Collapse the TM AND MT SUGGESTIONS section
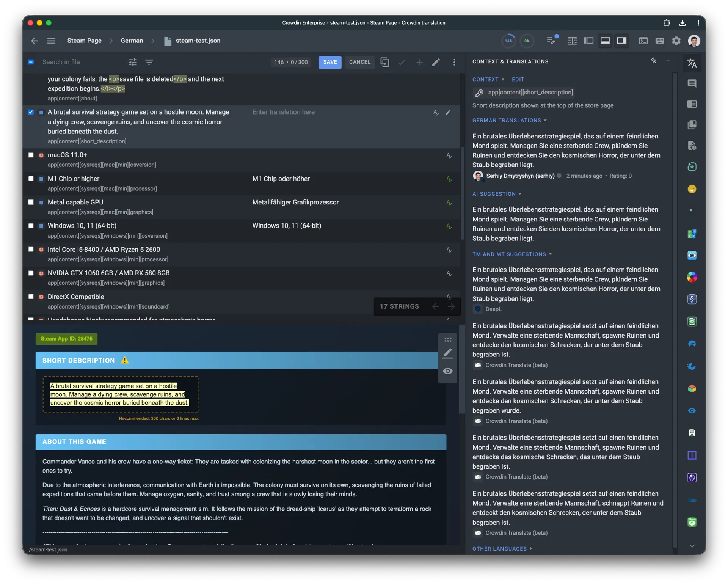The image size is (728, 584). pos(551,254)
